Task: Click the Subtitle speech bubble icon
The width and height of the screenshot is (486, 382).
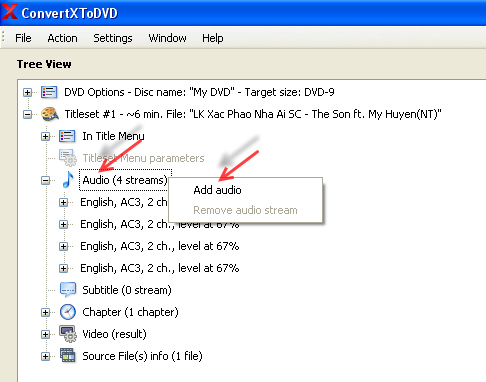Action: coord(68,290)
